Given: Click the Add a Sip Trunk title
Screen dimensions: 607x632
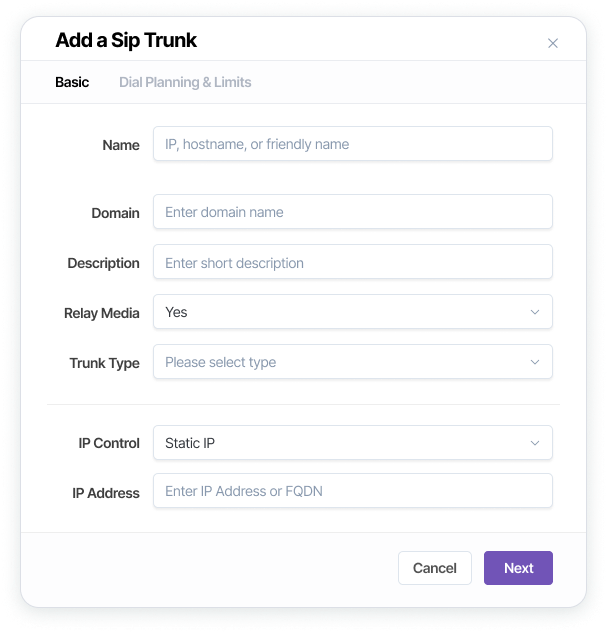Looking at the screenshot, I should point(126,41).
